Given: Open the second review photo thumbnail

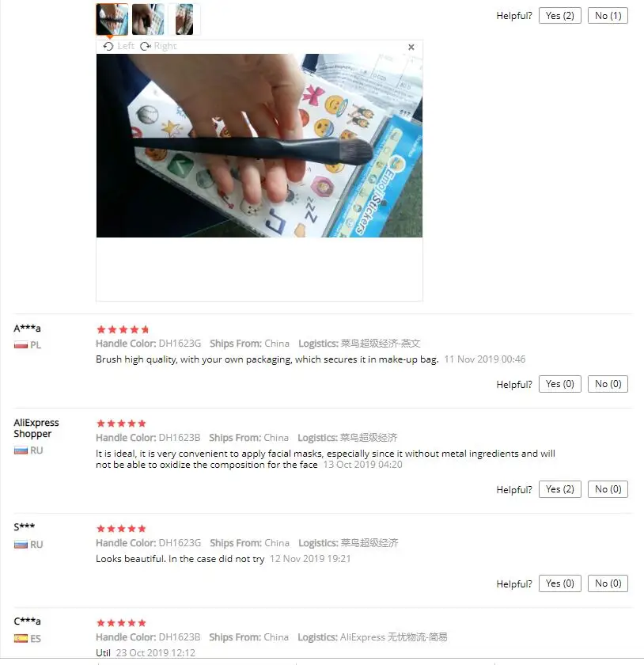Looking at the screenshot, I should point(148,20).
